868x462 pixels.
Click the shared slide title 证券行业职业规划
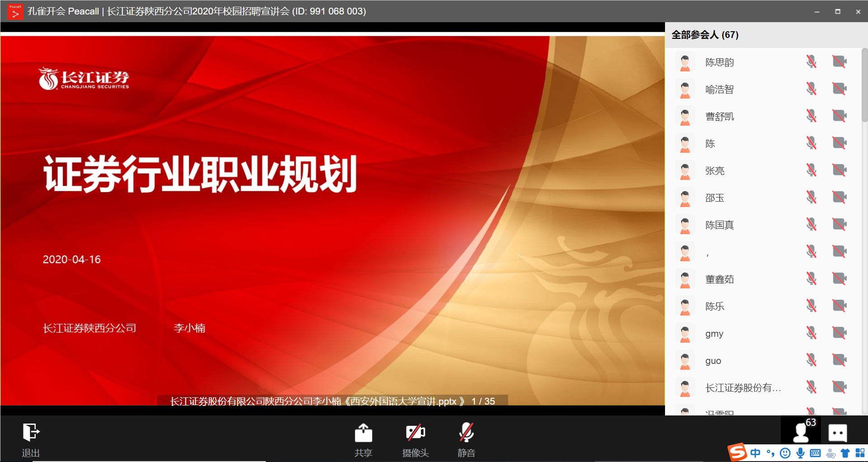pos(200,174)
